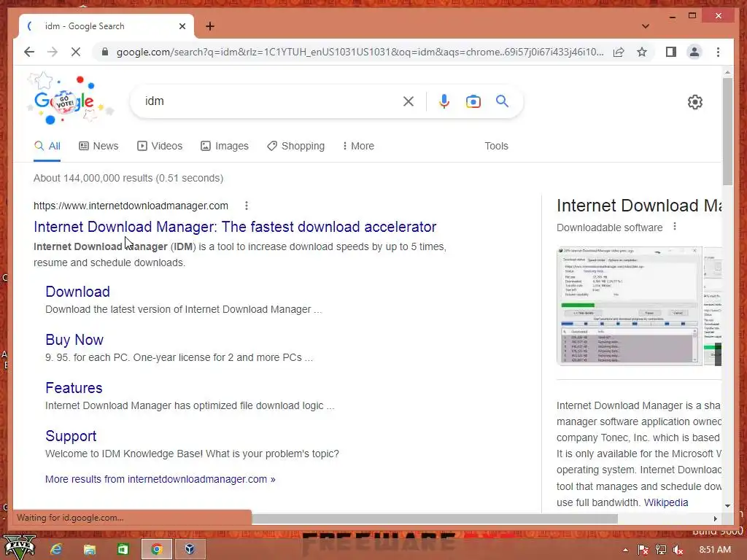Open the Wikipedia link in knowledge panel
The width and height of the screenshot is (747, 560).
click(666, 502)
